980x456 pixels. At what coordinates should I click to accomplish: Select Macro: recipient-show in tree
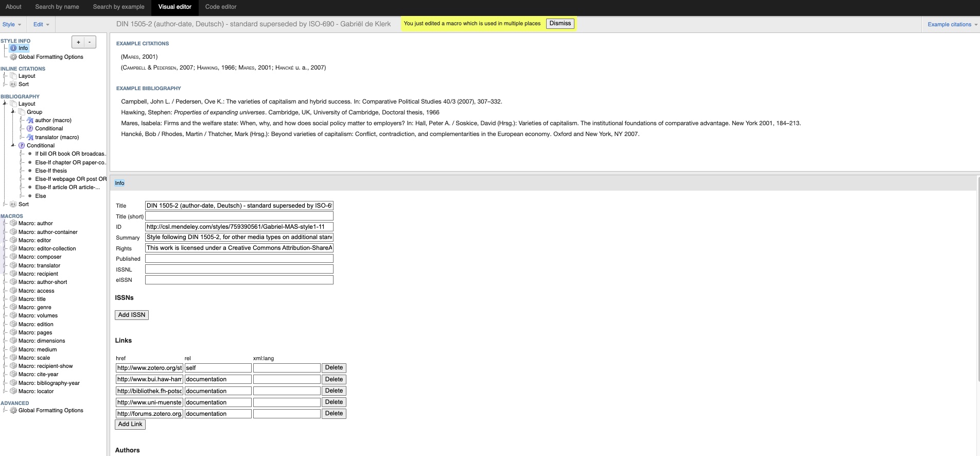pos(45,366)
